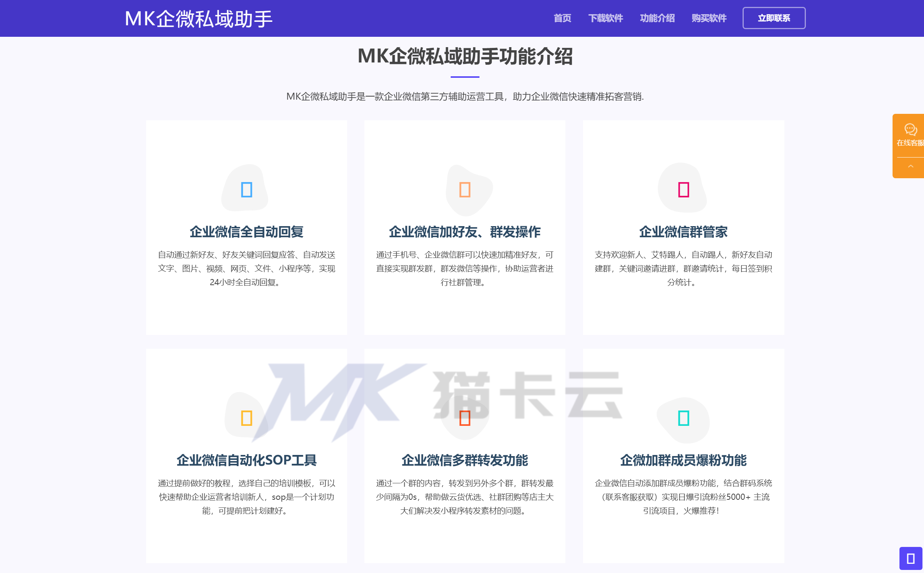Click the description starting 通过手机号、企业微信群

coord(465,269)
